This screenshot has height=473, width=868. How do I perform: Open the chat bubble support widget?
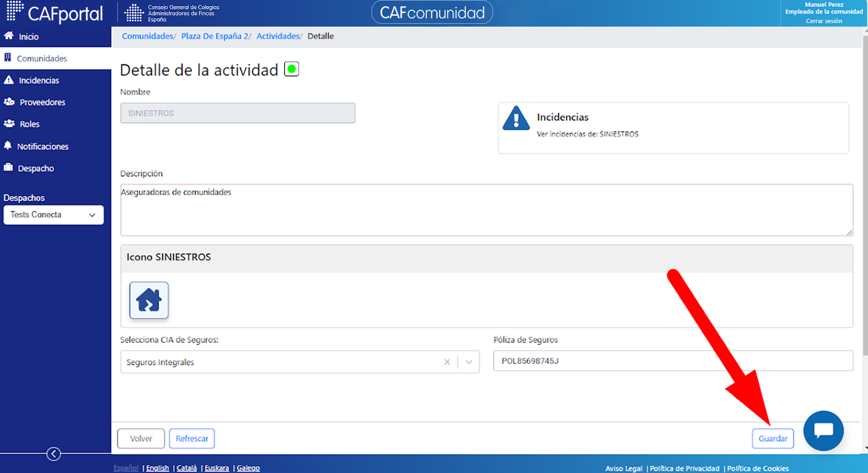tap(824, 431)
